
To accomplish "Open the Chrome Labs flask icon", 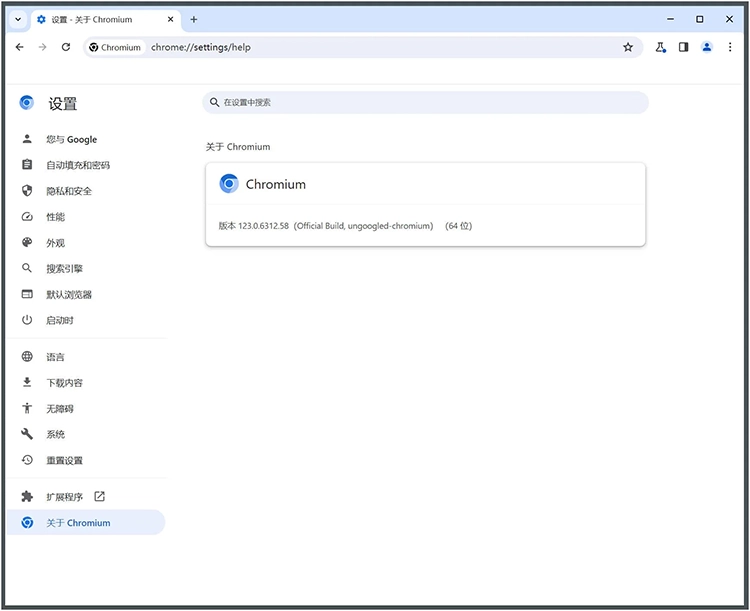I will (661, 47).
